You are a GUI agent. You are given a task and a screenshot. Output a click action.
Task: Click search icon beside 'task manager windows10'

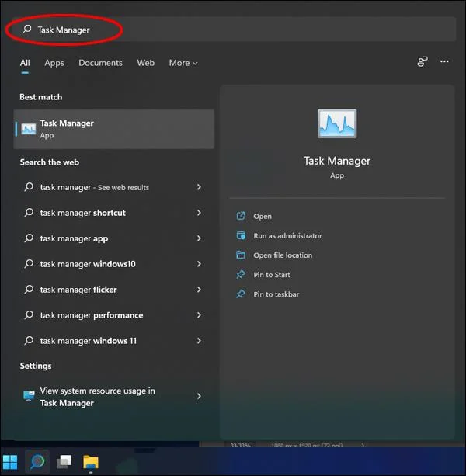[29, 263]
